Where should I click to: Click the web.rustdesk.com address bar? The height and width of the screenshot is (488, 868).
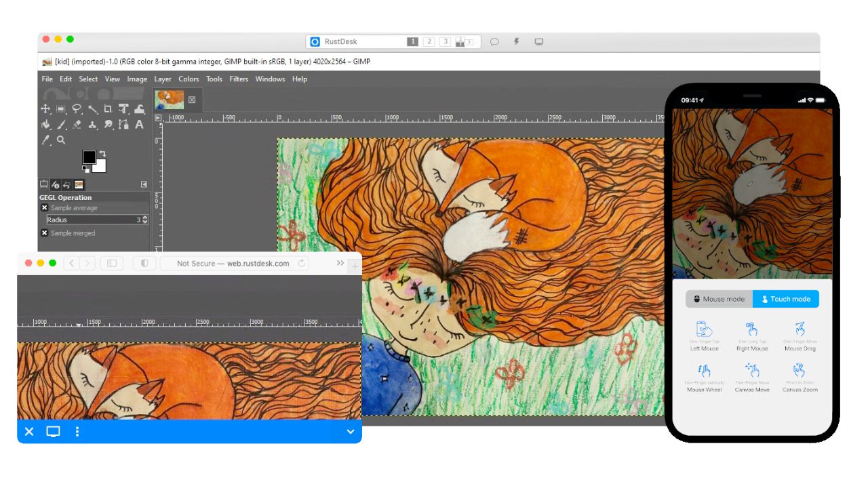233,264
